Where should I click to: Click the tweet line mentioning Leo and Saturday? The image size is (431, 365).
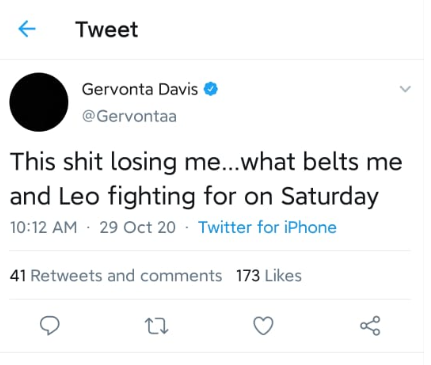click(194, 196)
